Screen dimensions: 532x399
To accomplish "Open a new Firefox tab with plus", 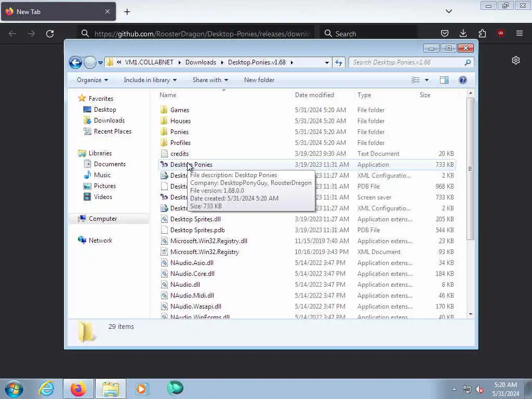I will 127,12.
